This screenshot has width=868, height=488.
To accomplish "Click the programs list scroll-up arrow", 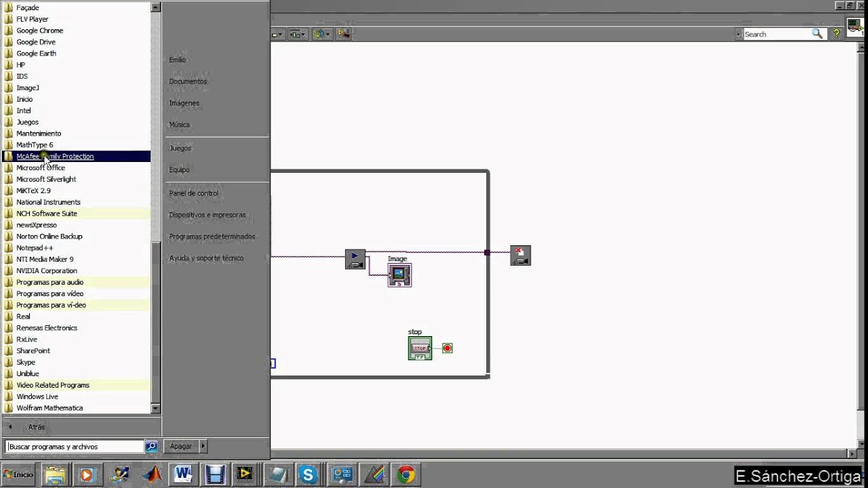I will (156, 7).
